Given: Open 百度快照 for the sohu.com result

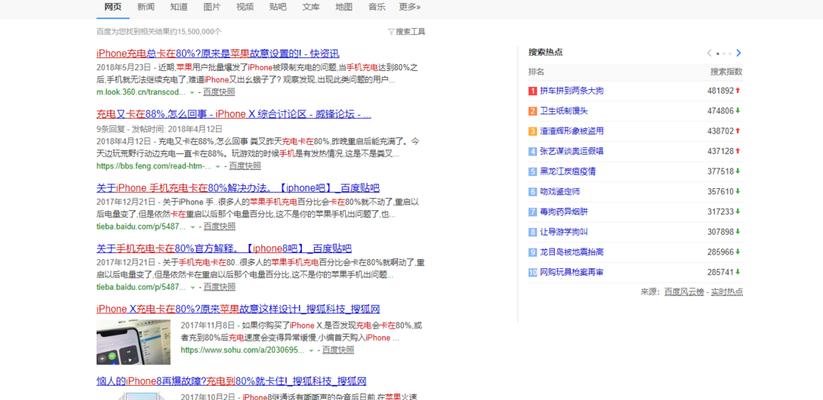Looking at the screenshot, I should (338, 350).
